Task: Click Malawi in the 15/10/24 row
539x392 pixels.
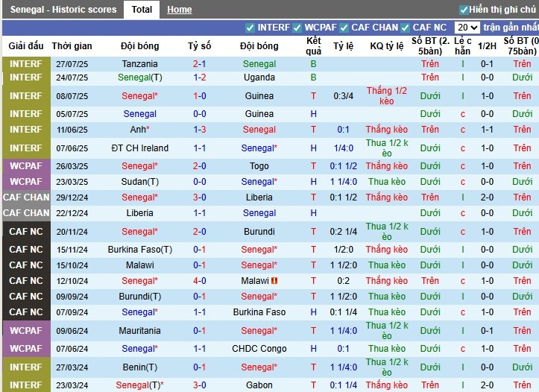Action: 140,265
